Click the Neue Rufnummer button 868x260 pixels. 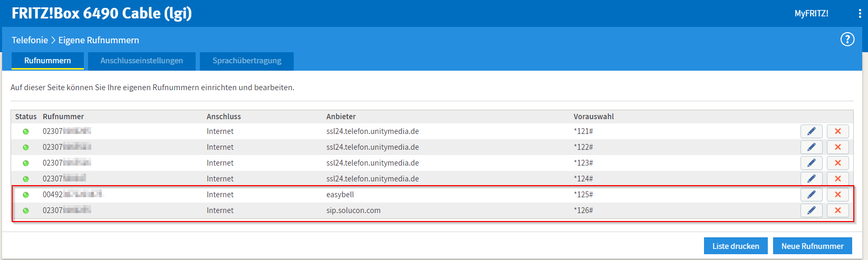812,246
